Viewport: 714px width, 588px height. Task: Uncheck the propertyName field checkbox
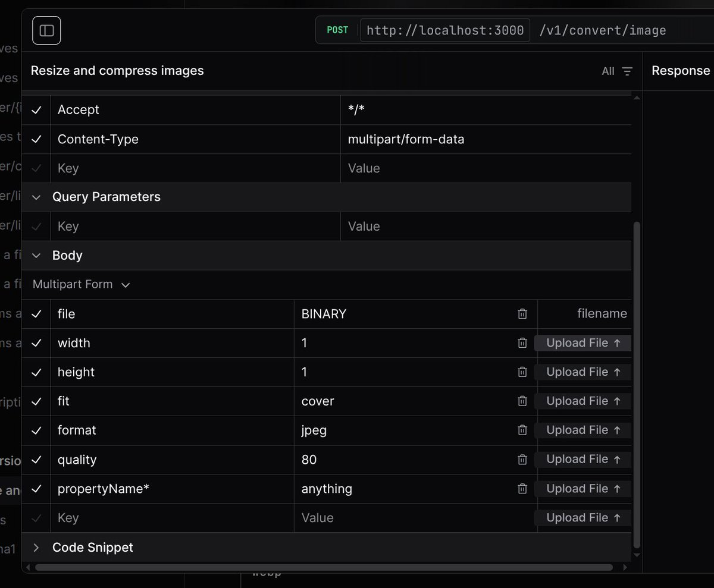(x=36, y=489)
